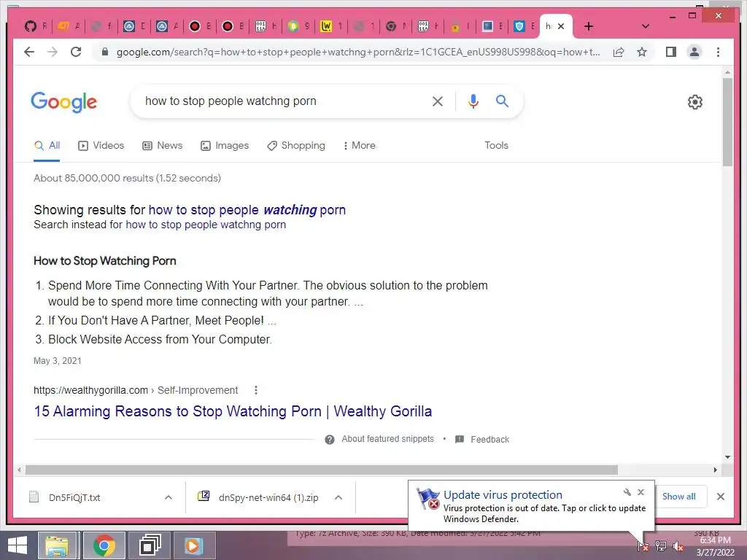Open a new browser tab
Screen dimensions: 747x560
(589, 26)
